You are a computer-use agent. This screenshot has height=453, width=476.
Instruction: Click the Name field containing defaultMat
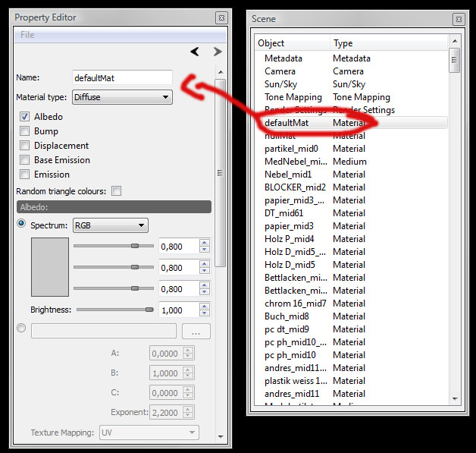122,77
